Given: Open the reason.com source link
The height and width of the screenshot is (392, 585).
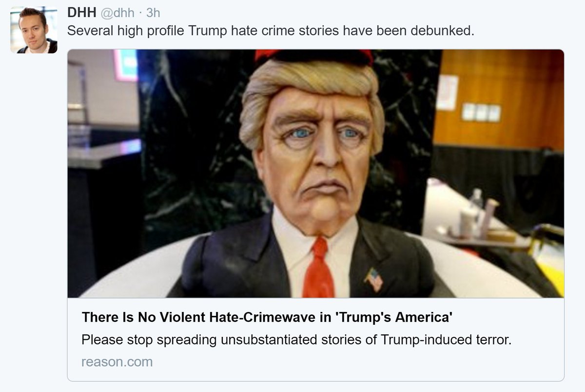Looking at the screenshot, I should (117, 362).
